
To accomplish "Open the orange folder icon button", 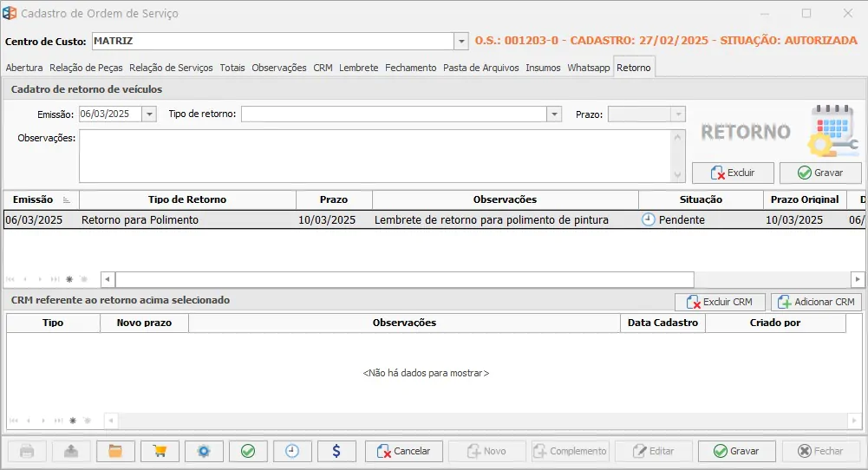I will tap(115, 451).
